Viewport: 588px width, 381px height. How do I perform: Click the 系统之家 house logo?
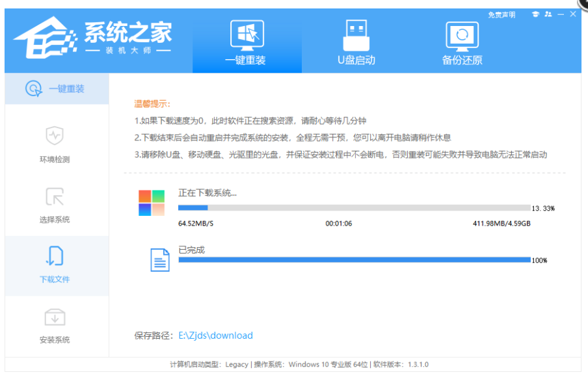[x=45, y=38]
